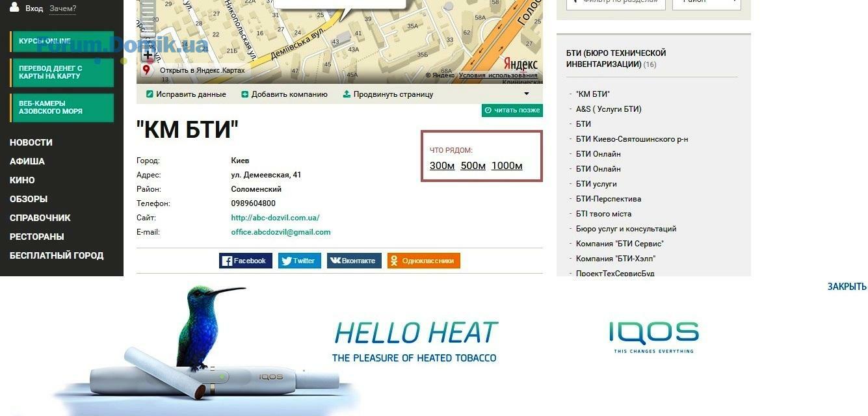868x416 pixels.
Task: Open the Новости menu item
Action: [31, 142]
